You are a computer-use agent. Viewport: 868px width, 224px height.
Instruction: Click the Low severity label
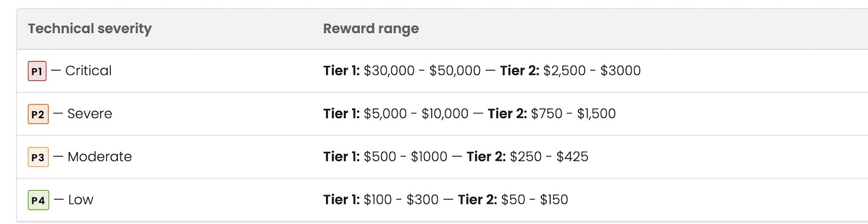click(81, 200)
